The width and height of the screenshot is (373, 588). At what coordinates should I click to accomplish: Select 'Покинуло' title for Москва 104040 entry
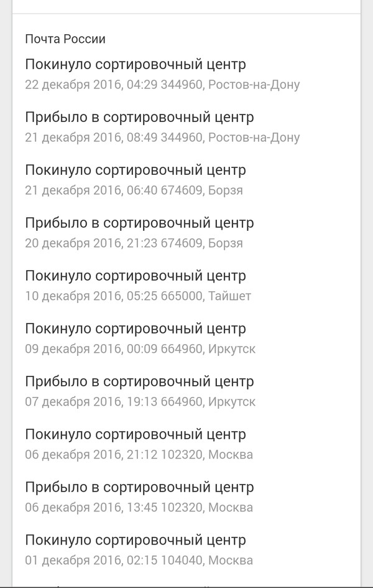coord(136,540)
